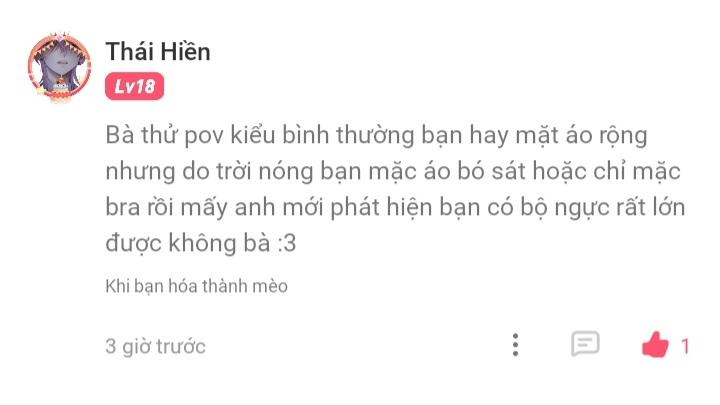
Task: Tap the word Lv inside the pink badge
Action: (x=123, y=86)
